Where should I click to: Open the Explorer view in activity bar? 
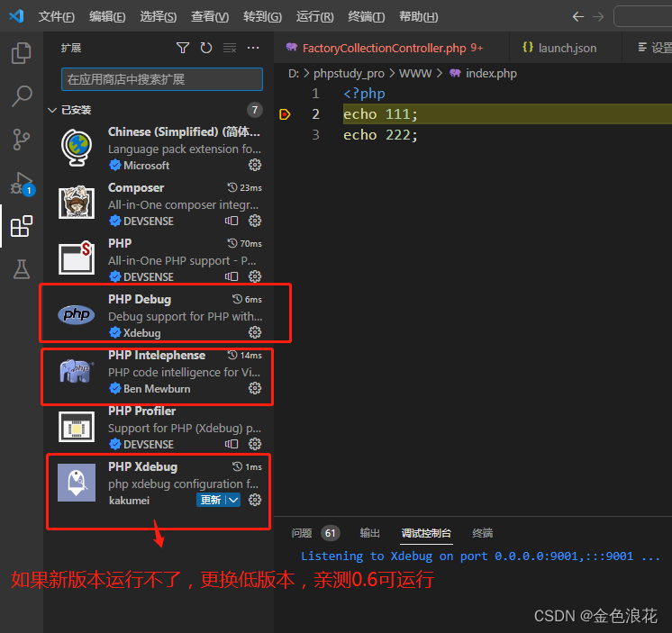pos(21,53)
